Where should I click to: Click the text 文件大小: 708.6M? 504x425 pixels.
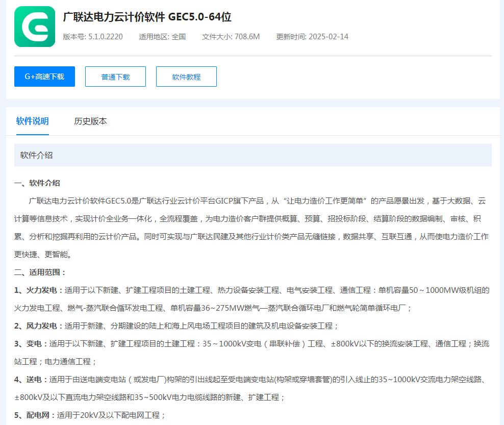click(x=231, y=37)
